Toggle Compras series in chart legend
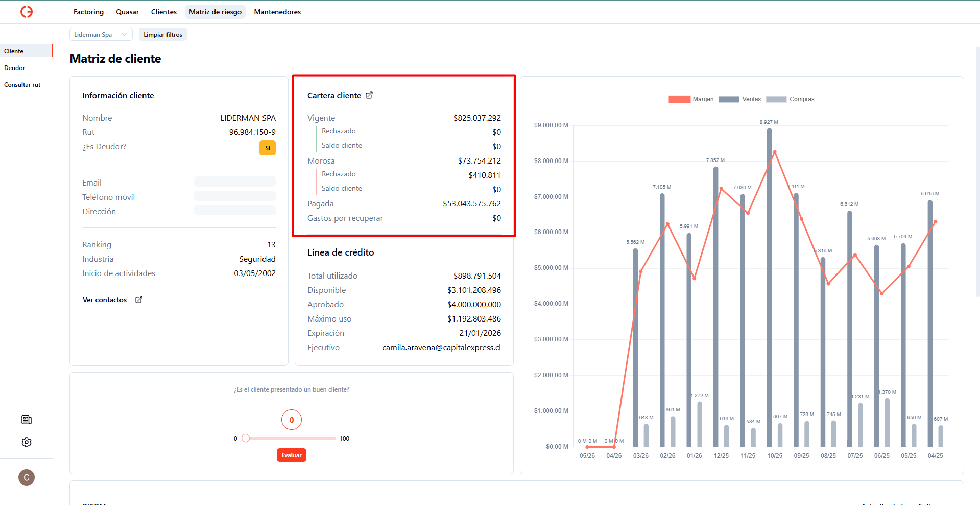Screen dimensions: 980x505 pos(790,99)
